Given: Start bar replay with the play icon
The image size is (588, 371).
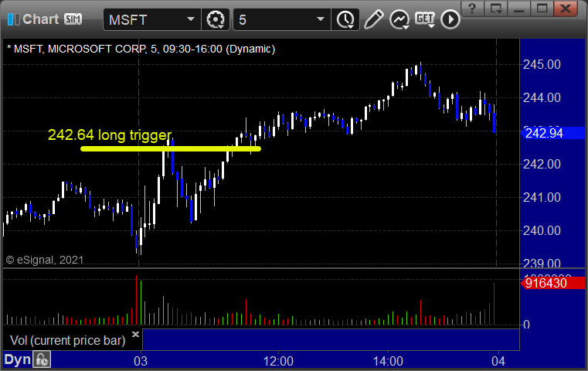Looking at the screenshot, I should point(450,19).
